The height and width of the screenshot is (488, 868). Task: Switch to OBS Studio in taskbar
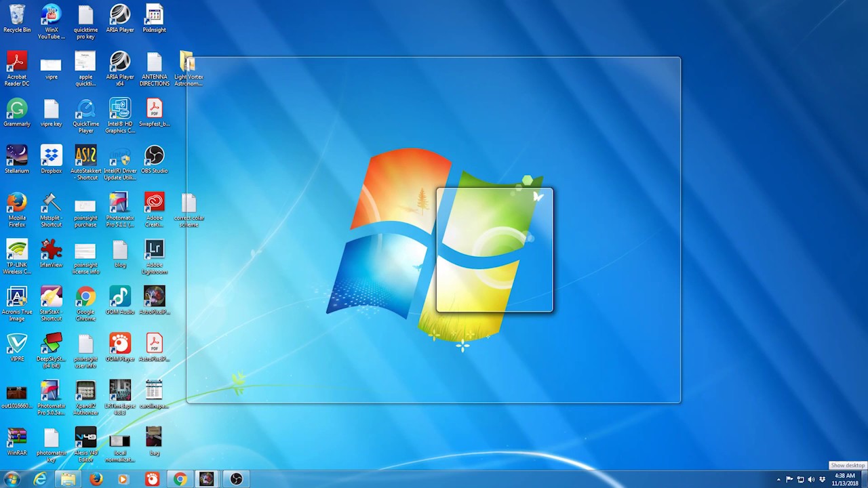(236, 479)
